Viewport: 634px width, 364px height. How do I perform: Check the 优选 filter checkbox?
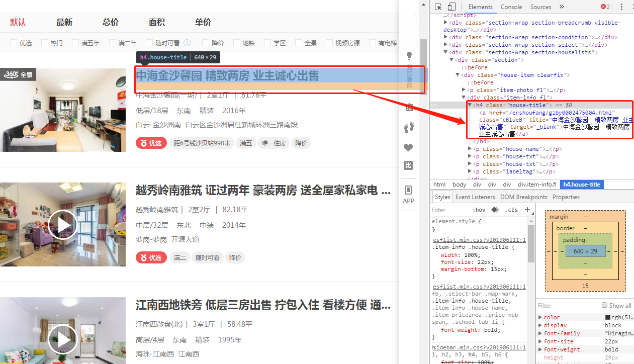point(14,43)
